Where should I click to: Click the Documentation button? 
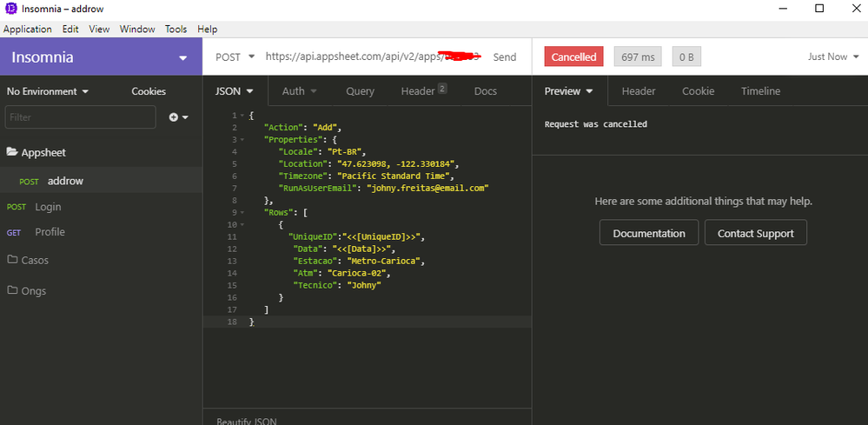point(649,233)
